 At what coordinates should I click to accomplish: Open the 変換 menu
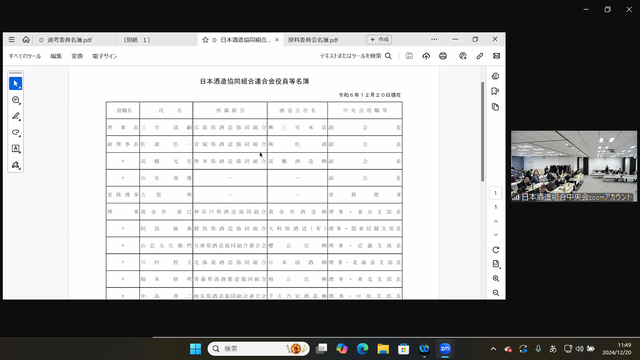point(77,56)
